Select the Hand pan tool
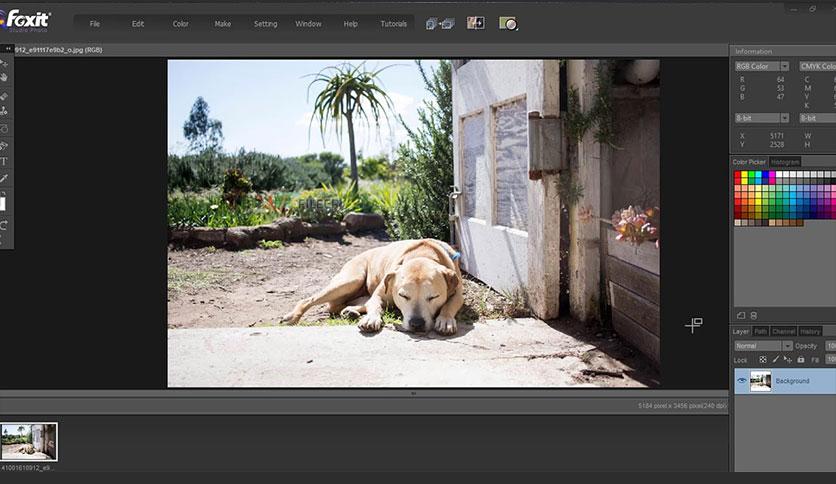This screenshot has width=836, height=484. (4, 77)
